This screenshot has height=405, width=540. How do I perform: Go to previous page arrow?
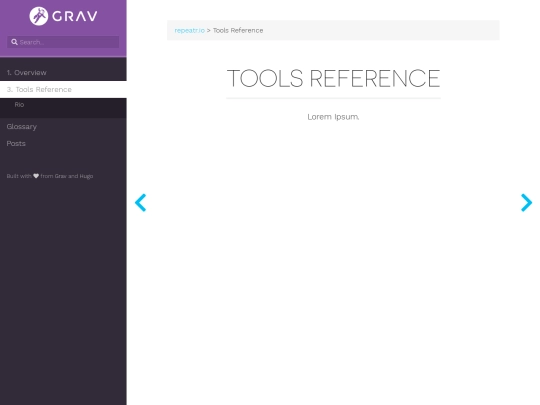pyautogui.click(x=141, y=202)
